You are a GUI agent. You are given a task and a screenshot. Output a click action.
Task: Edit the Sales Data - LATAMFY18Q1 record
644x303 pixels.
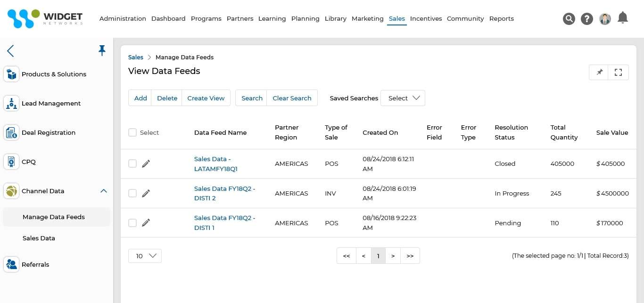(x=146, y=164)
